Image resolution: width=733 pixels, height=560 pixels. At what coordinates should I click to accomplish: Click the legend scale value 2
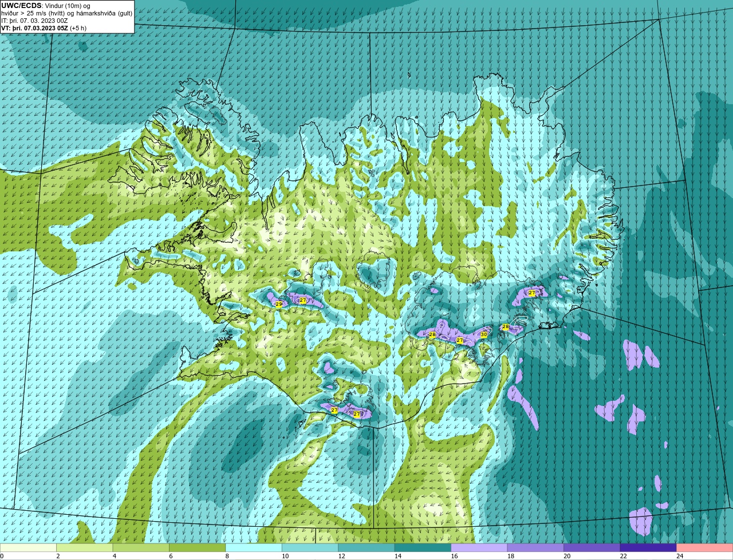pos(58,555)
